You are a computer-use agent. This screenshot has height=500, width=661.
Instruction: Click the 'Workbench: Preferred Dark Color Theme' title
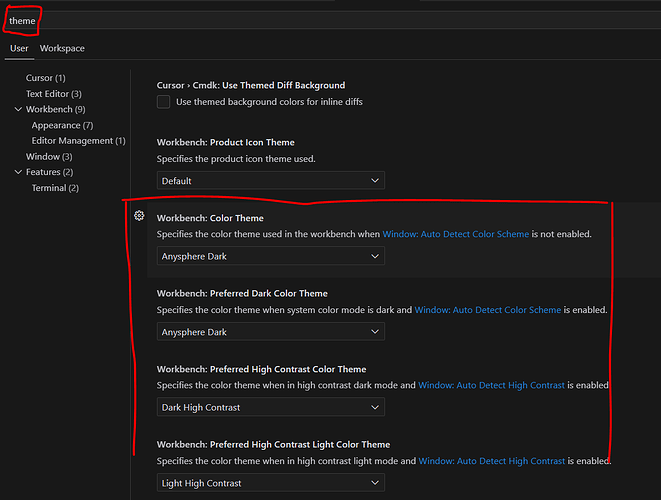242,293
